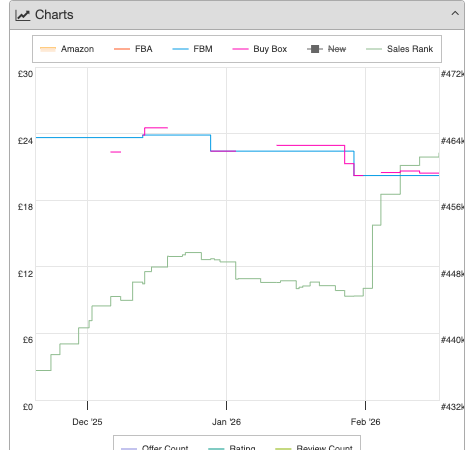Click the Feb '26 axis label
This screenshot has height=450, width=474.
point(365,422)
